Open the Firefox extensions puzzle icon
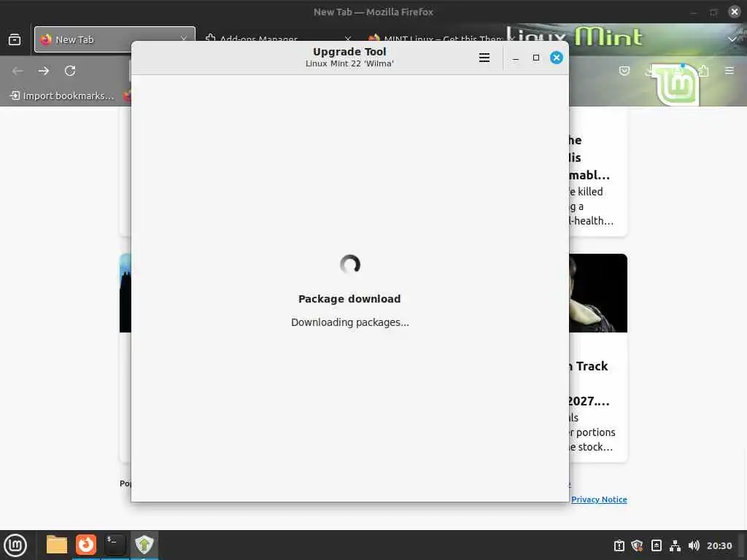Screen dimensions: 747x560 point(704,71)
